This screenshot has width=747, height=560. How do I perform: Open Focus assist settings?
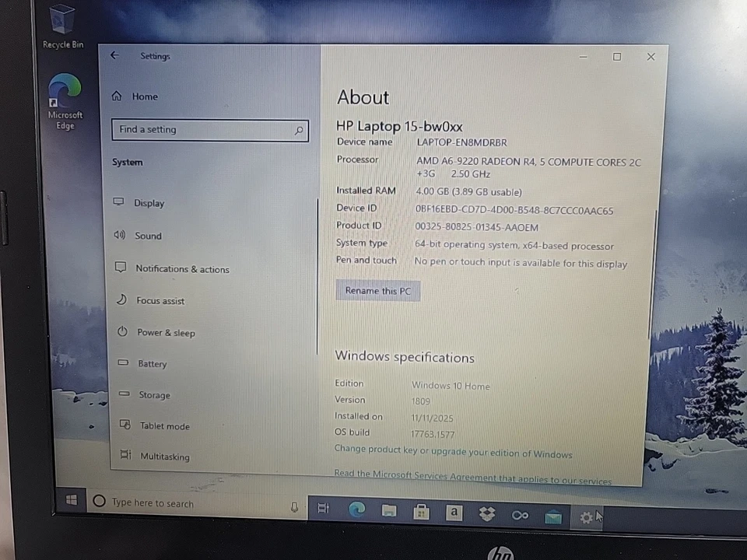tap(160, 301)
